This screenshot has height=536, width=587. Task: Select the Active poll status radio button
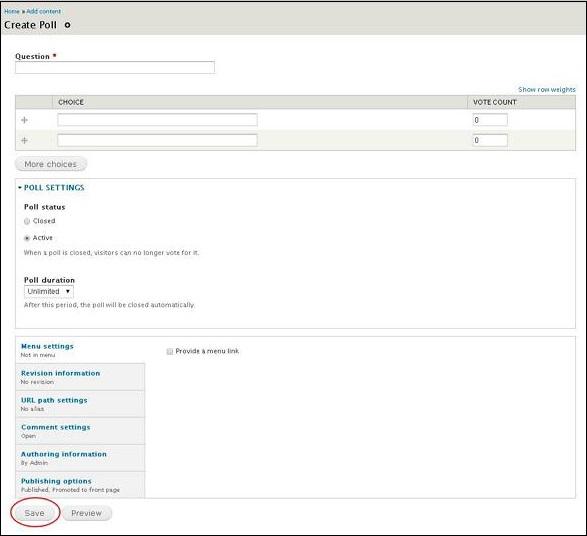tap(27, 238)
